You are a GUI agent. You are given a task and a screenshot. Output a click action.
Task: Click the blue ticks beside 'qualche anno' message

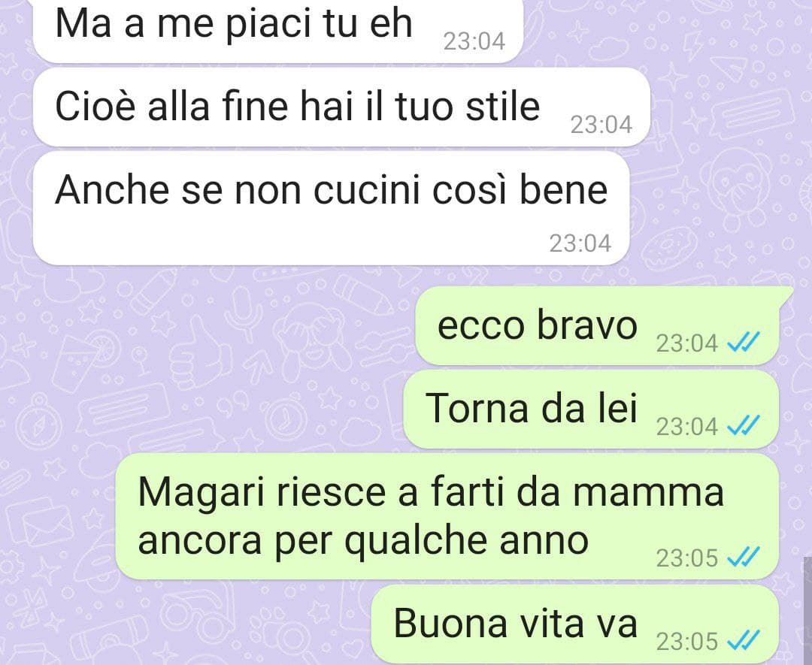click(743, 558)
